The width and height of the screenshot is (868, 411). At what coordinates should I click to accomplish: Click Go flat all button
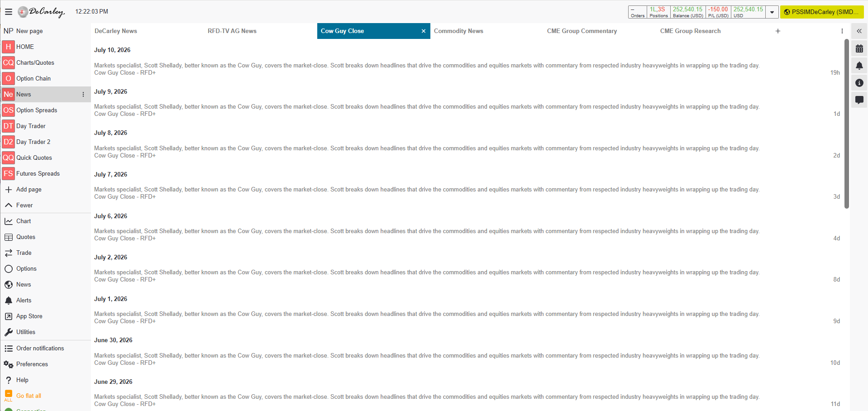click(x=46, y=396)
